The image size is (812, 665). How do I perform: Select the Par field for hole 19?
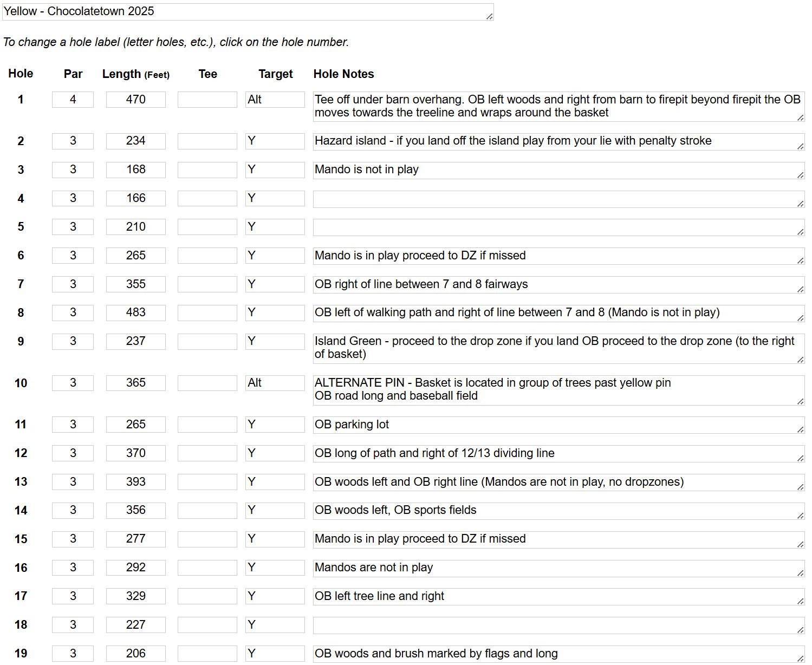pos(73,654)
